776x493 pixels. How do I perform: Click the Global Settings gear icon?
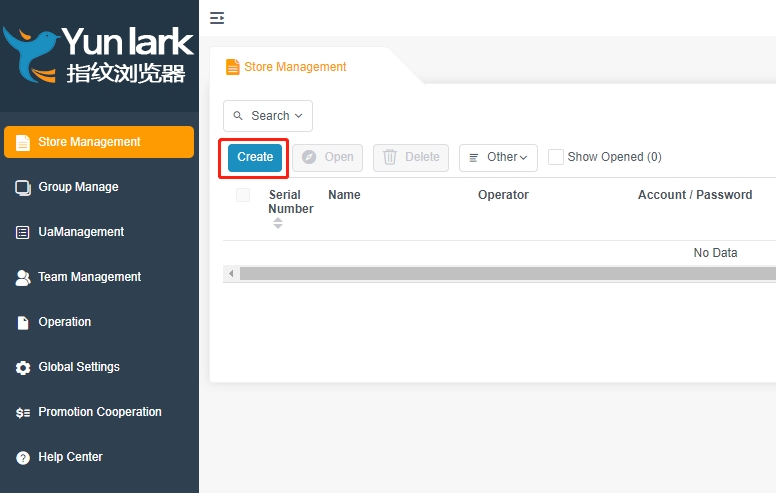[22, 367]
